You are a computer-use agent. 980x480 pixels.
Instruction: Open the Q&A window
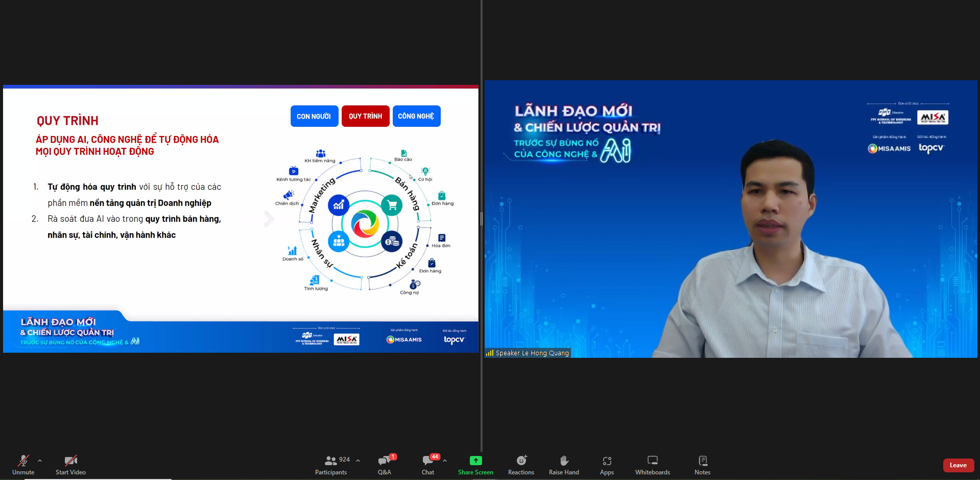(385, 464)
